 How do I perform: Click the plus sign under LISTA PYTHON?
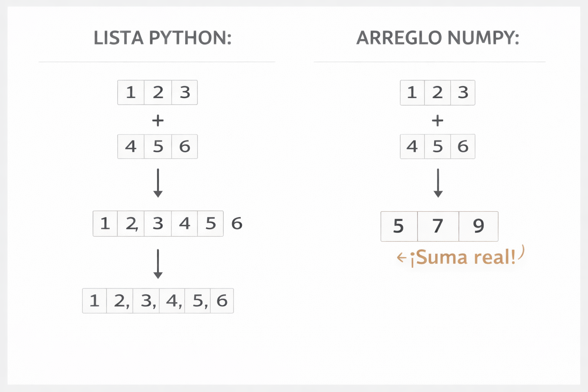pos(158,121)
